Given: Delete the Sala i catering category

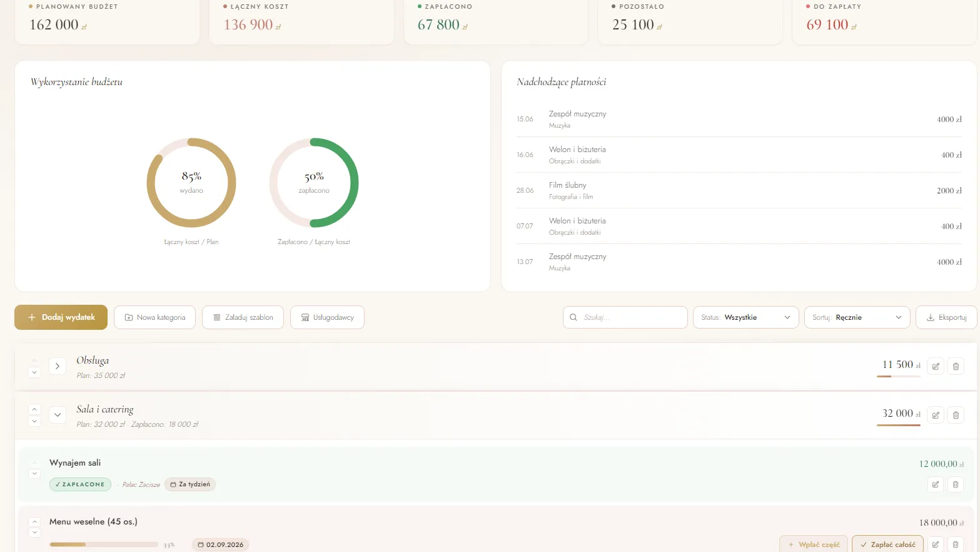Looking at the screenshot, I should point(956,415).
